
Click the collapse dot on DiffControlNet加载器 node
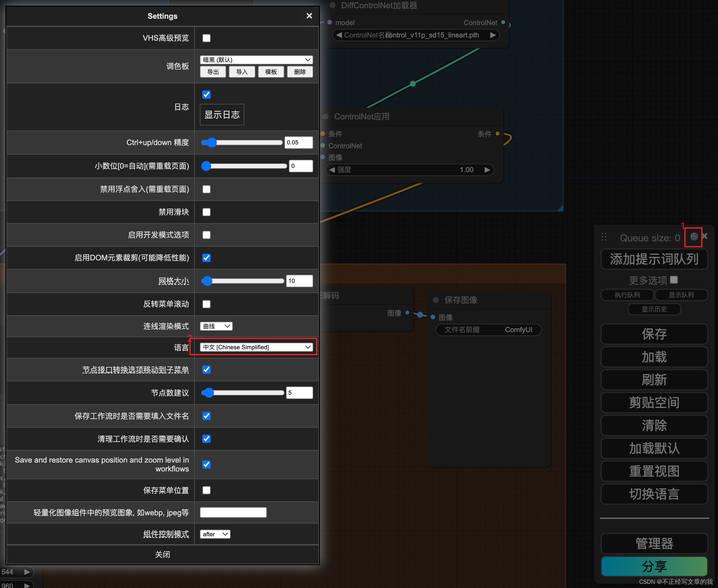[332, 5]
